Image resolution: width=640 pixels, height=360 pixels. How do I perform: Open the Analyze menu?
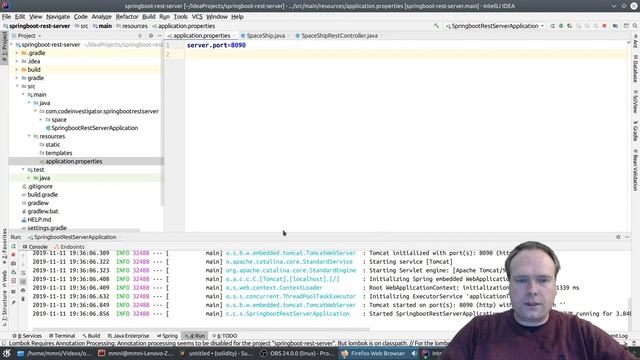point(101,17)
